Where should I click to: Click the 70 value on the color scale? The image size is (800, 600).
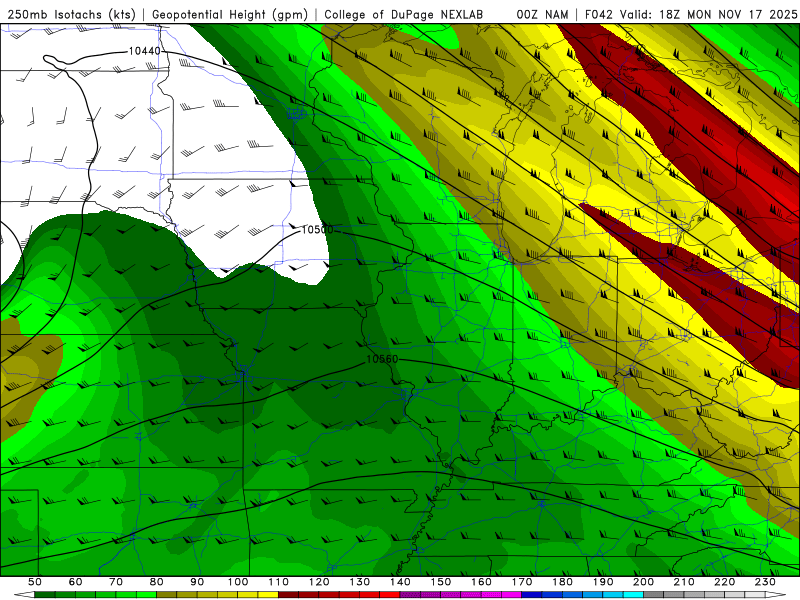point(116,582)
